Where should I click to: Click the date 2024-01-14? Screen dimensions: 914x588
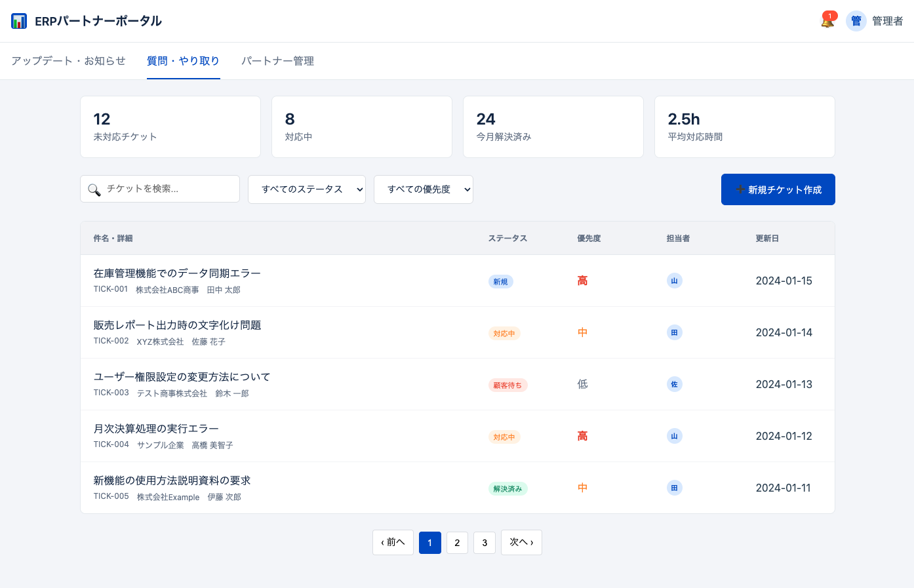coord(784,332)
